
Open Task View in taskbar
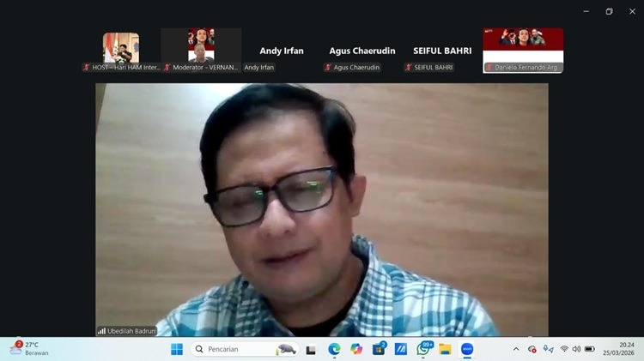(311, 349)
